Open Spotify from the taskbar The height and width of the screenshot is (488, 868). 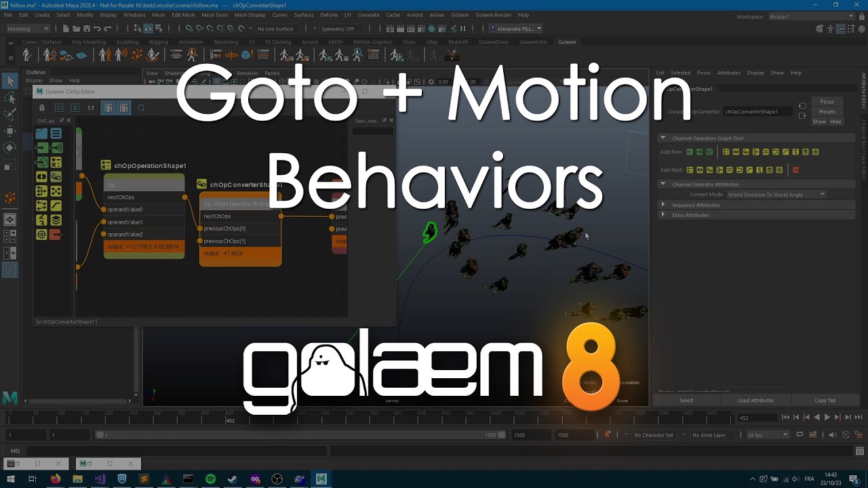210,479
